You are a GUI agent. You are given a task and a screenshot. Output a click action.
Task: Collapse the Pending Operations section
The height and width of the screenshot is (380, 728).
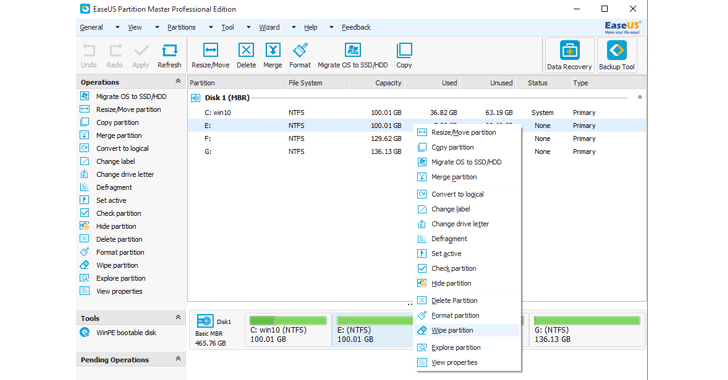coord(178,359)
